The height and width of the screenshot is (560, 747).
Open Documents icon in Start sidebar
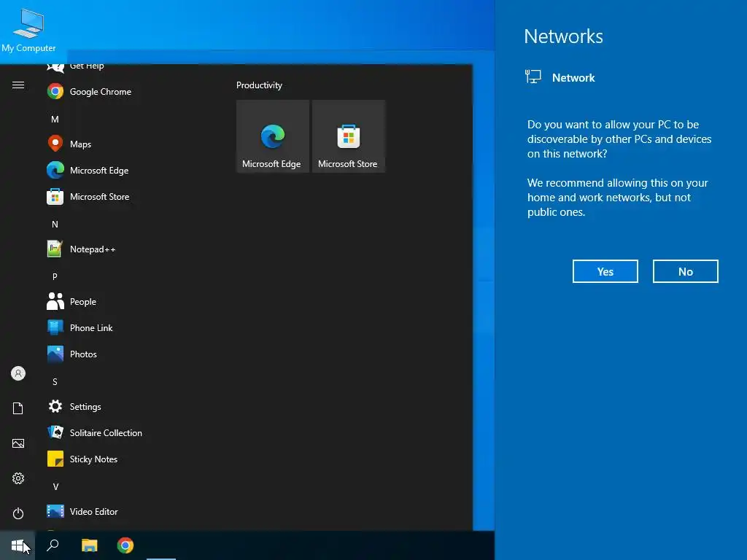(18, 408)
